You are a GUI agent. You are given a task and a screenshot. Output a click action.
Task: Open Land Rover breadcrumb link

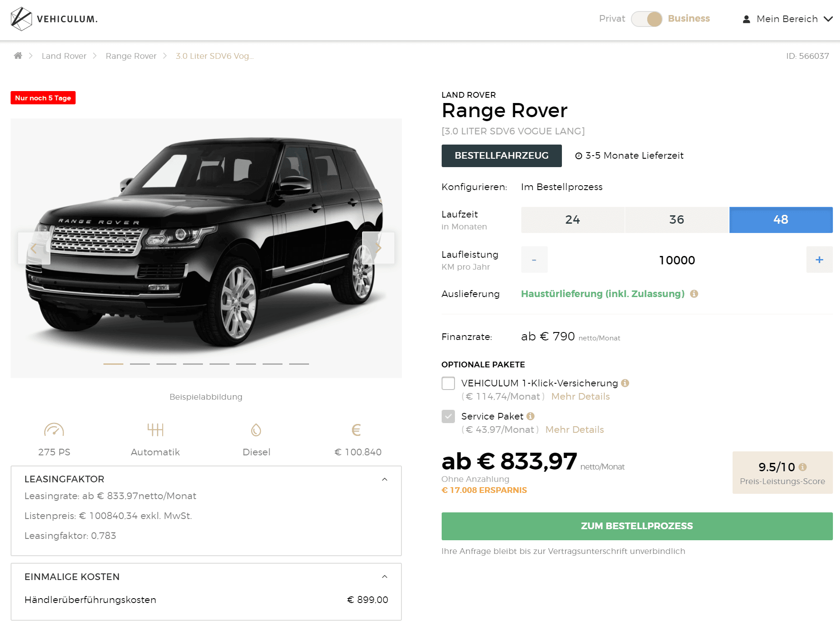click(64, 56)
